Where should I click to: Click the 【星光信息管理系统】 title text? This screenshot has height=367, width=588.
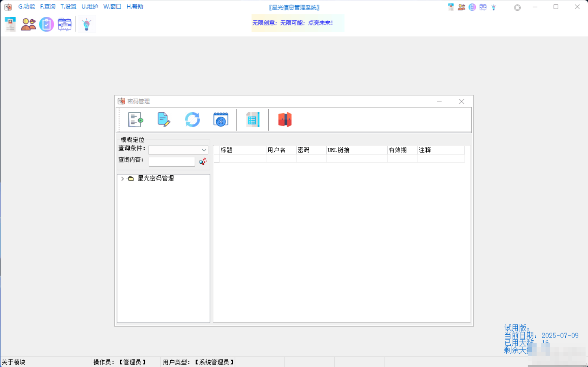294,7
